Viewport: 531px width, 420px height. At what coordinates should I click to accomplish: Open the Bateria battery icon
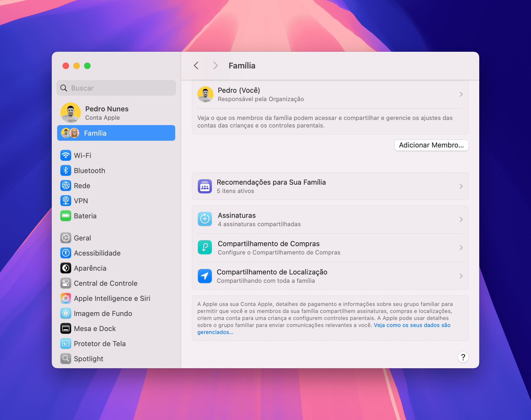point(66,216)
